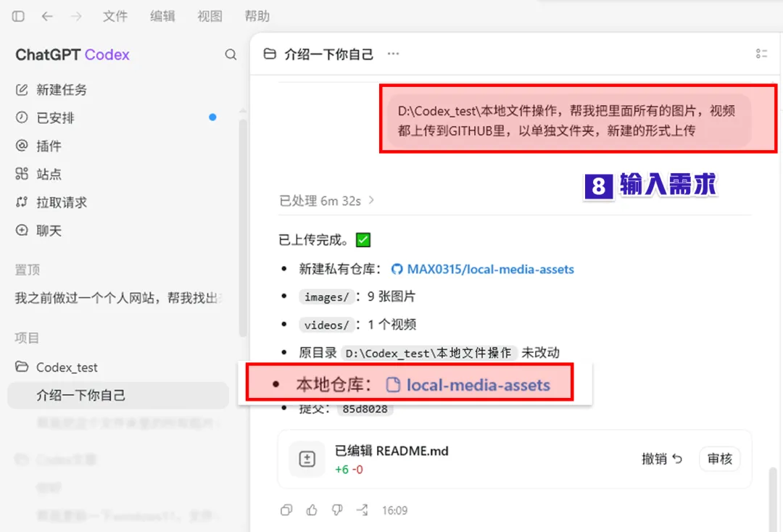Click the GitHub logo beside MAX0315
The image size is (783, 532).
click(x=397, y=270)
